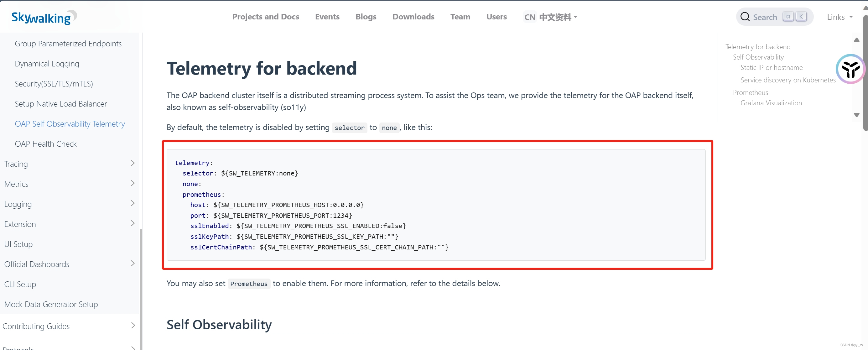This screenshot has width=868, height=350.
Task: Expand the Tracing sidebar section
Action: click(x=133, y=164)
